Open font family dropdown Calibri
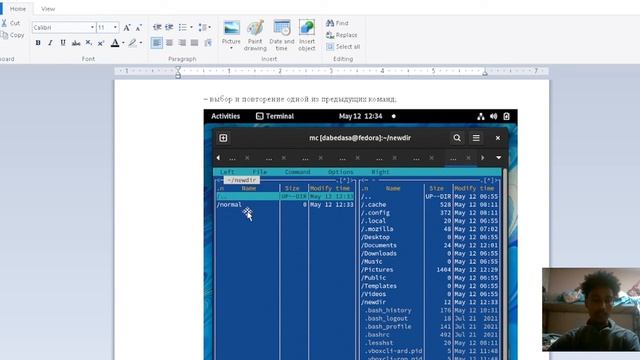Screen dimensions: 640x360 tap(92, 27)
